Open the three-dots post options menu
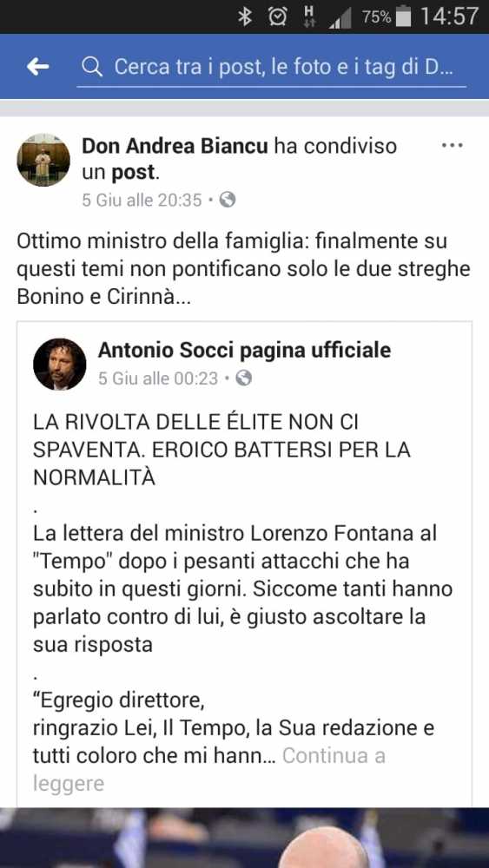489x868 pixels. (x=452, y=146)
